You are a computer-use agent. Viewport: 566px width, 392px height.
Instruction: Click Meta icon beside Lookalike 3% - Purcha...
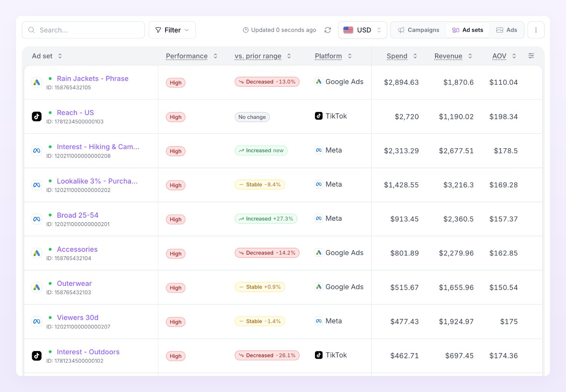37,185
